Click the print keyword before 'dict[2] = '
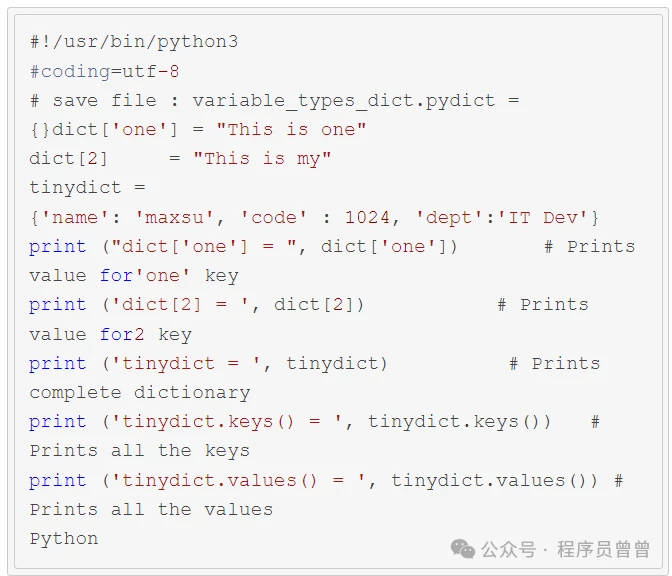Image resolution: width=672 pixels, height=576 pixels. click(58, 305)
